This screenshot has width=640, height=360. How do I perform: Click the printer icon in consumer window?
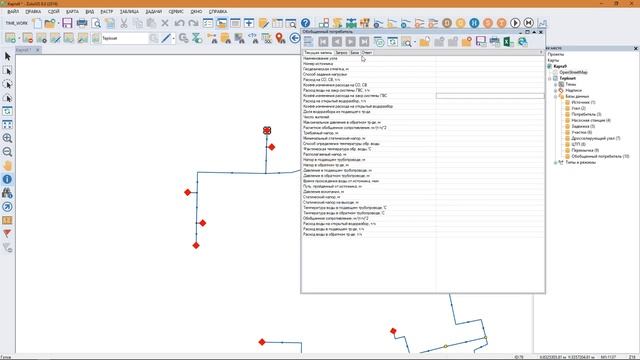495,42
